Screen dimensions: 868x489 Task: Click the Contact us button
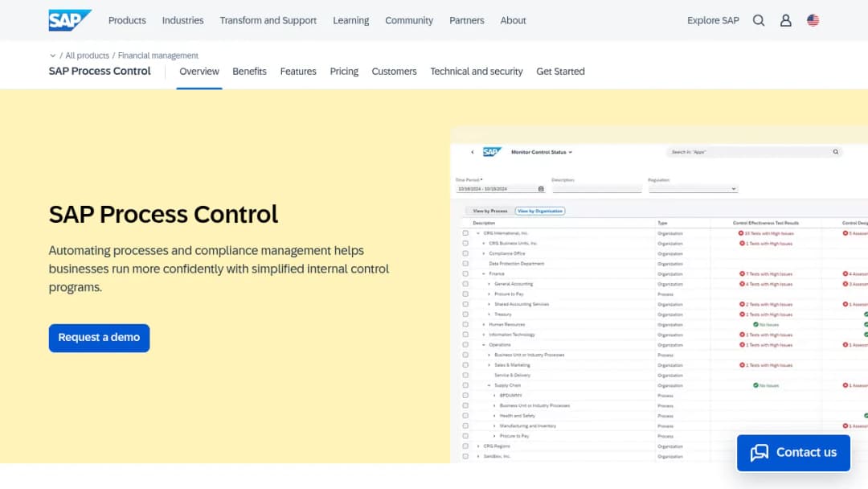pos(793,453)
